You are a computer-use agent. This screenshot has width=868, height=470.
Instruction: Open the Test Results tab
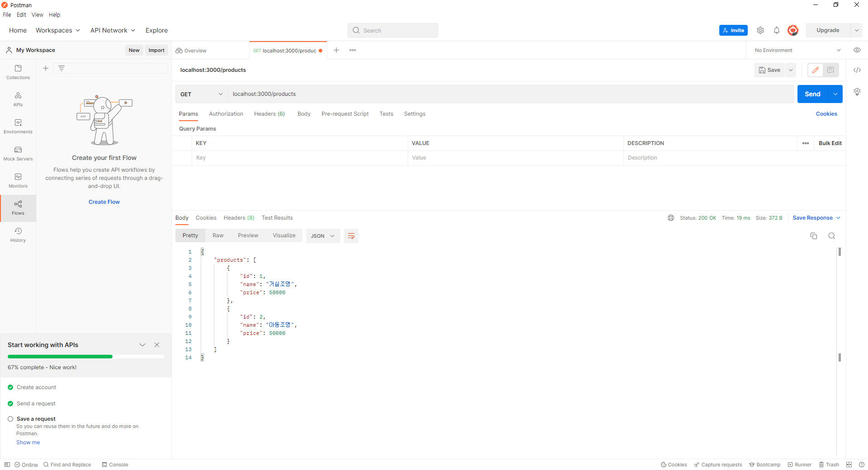point(277,218)
